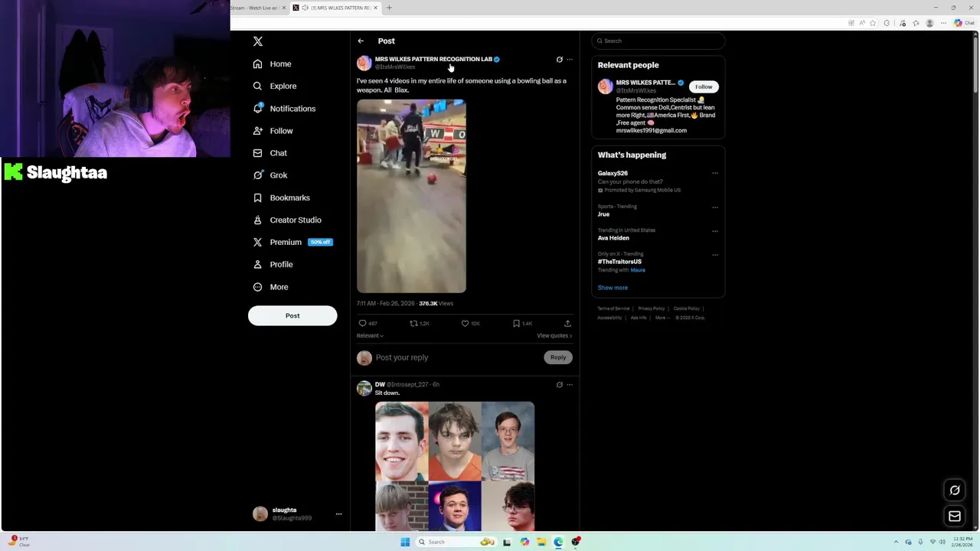The width and height of the screenshot is (980, 551).
Task: Open the Ava Heiden trending topic
Action: (x=613, y=238)
